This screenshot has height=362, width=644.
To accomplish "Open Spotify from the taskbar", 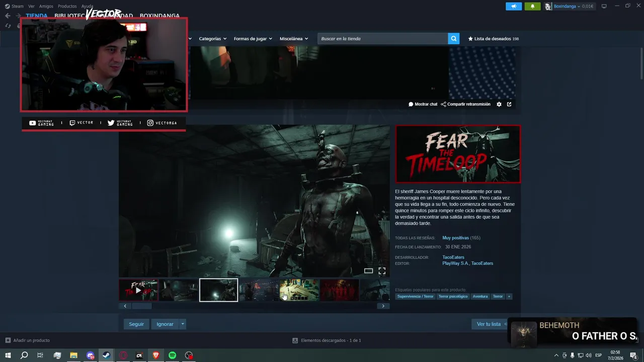I will (172, 355).
